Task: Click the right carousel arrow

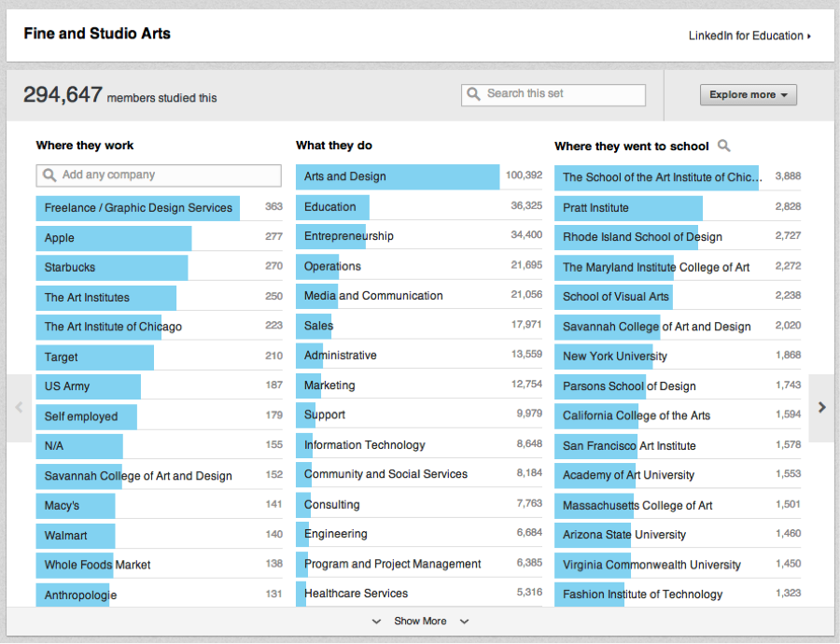Action: click(821, 407)
